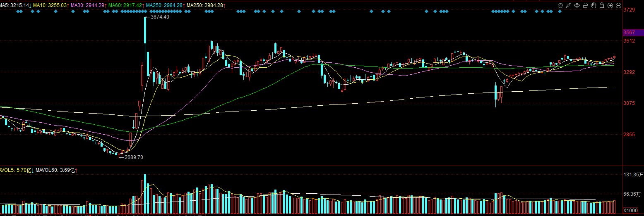Click the 3292 price axis value
The width and height of the screenshot is (644, 216).
point(629,72)
